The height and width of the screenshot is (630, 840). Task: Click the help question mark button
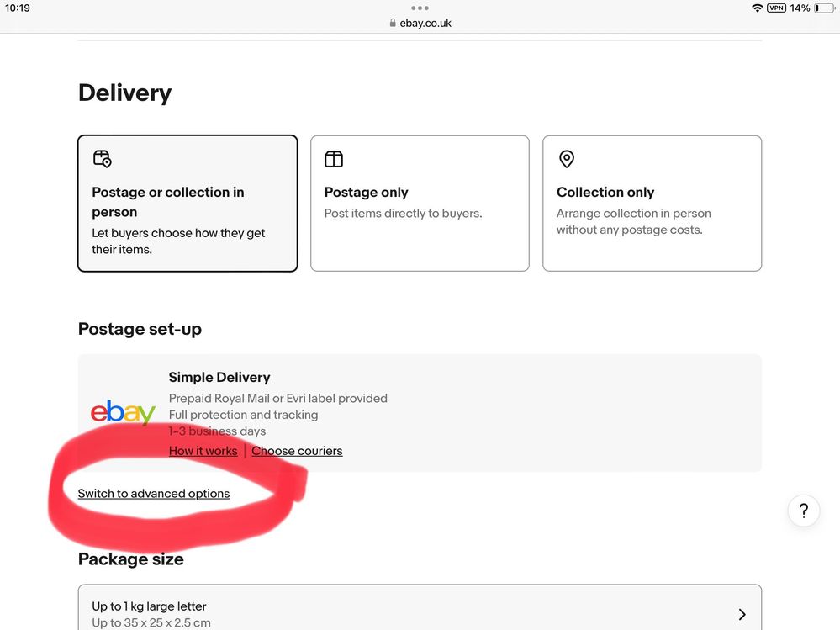(x=803, y=510)
